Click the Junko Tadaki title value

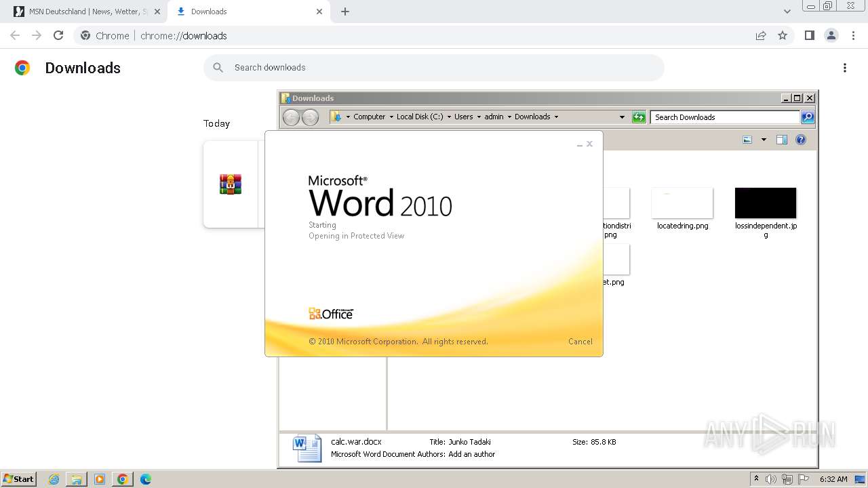[469, 442]
